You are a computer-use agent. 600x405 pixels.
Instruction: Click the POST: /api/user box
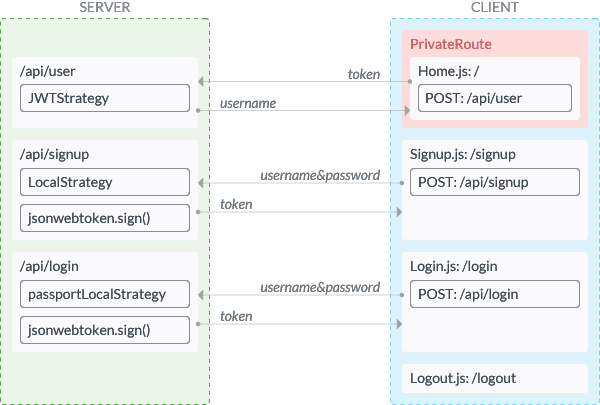[x=495, y=98]
